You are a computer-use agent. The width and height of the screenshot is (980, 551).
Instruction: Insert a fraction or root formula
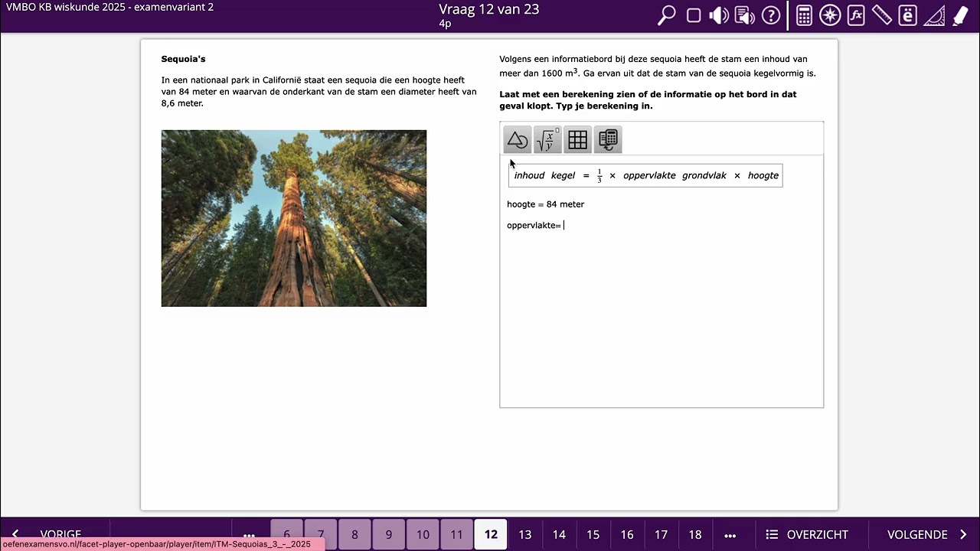click(x=547, y=140)
